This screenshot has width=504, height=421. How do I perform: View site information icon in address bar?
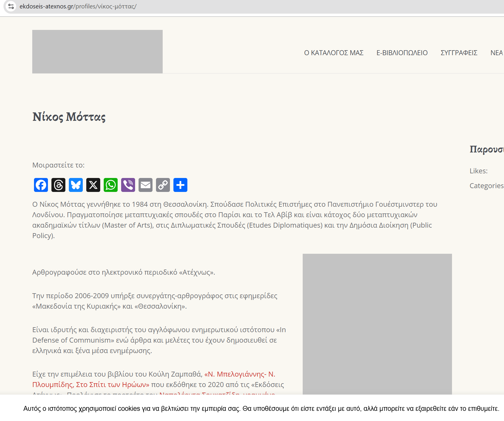point(11,6)
